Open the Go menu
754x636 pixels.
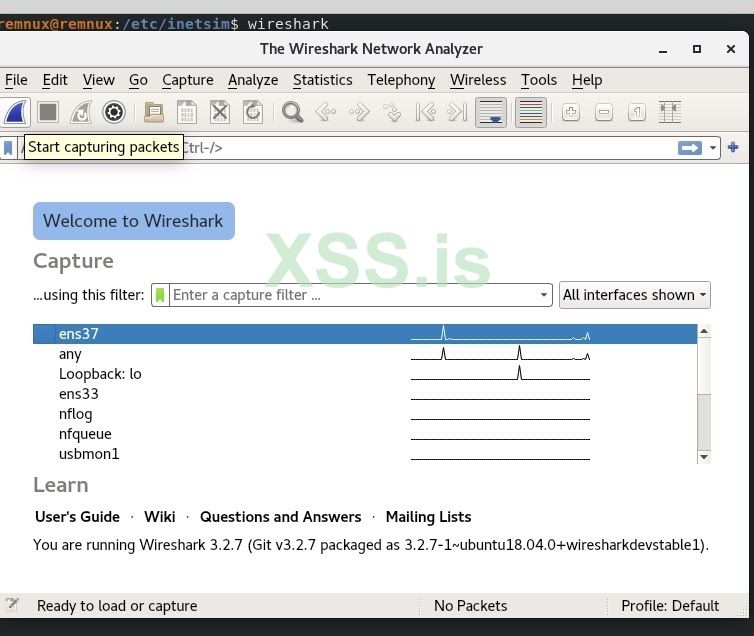tap(138, 80)
